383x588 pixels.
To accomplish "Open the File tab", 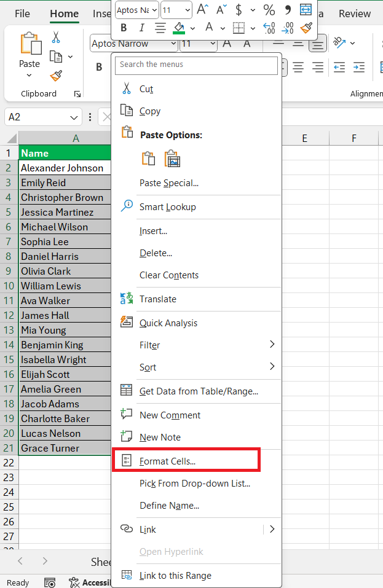I will tap(22, 14).
